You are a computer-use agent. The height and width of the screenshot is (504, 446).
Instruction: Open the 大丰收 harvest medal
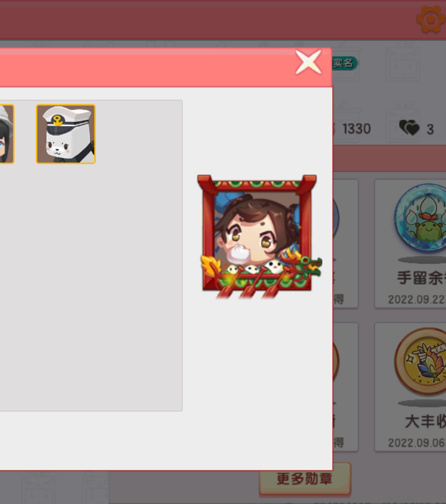(x=410, y=387)
